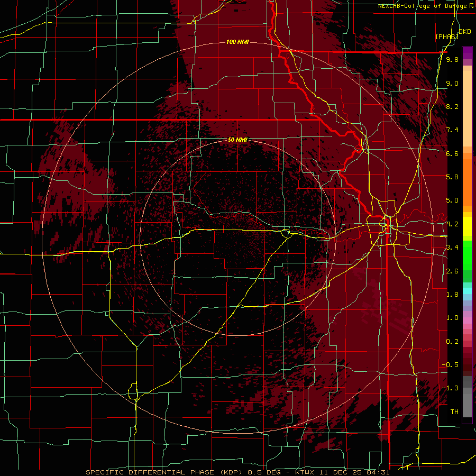Viewport: 476px width, 476px height.
Task: Click the -1.3 scale value
Action: click(450, 388)
